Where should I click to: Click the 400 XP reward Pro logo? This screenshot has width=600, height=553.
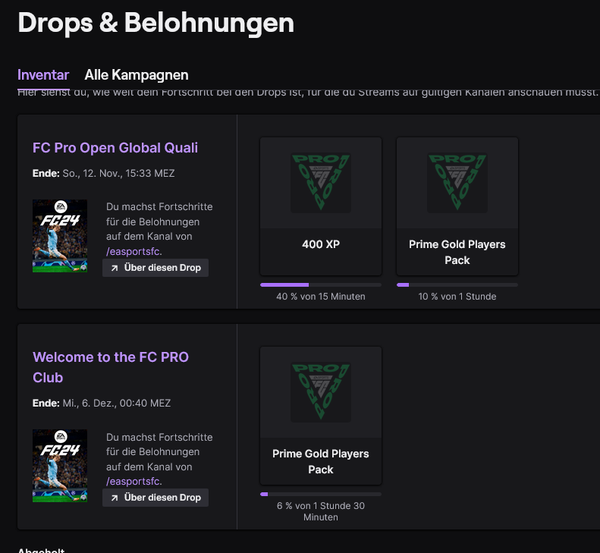(321, 182)
